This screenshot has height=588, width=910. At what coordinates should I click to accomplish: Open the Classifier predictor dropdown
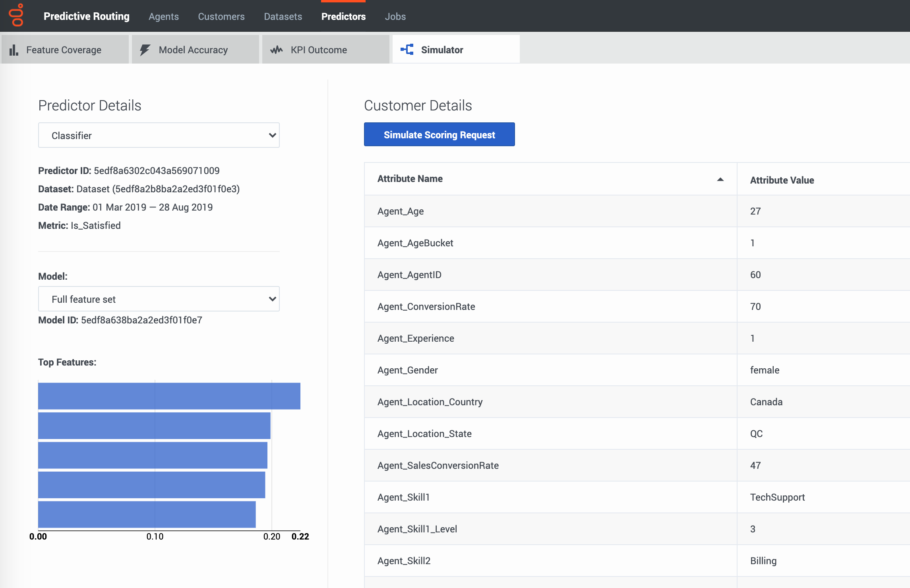[159, 135]
